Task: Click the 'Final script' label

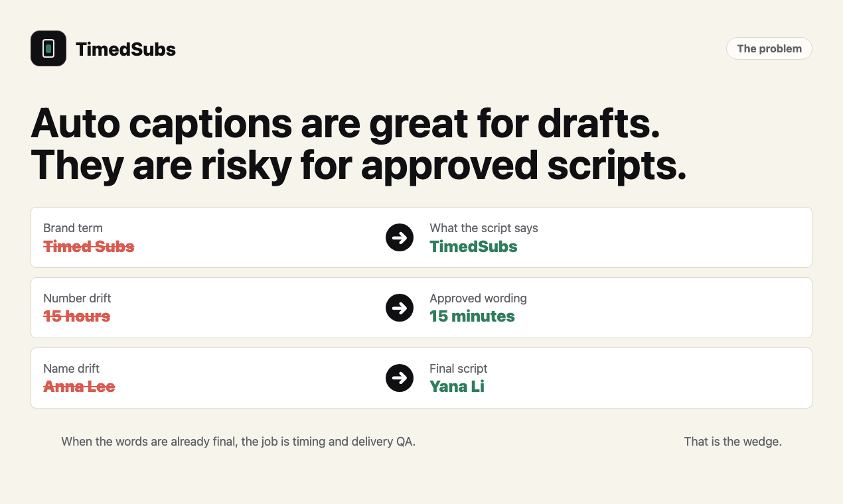Action: (459, 369)
